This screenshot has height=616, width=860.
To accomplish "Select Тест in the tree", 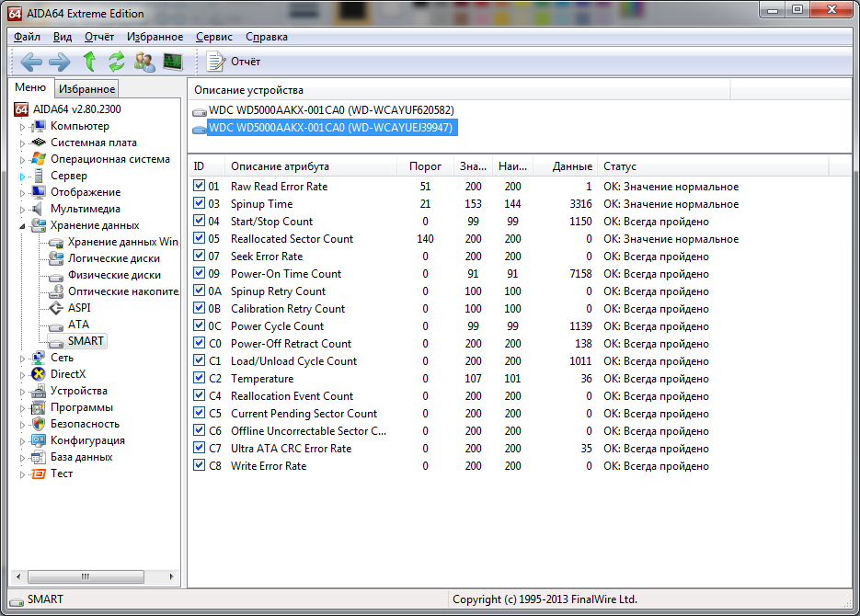I will coord(62,473).
